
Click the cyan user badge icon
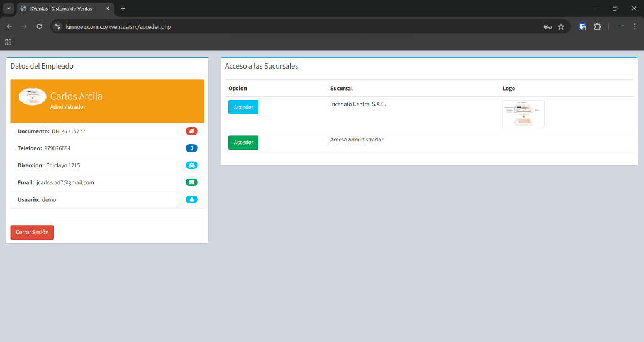tap(191, 199)
